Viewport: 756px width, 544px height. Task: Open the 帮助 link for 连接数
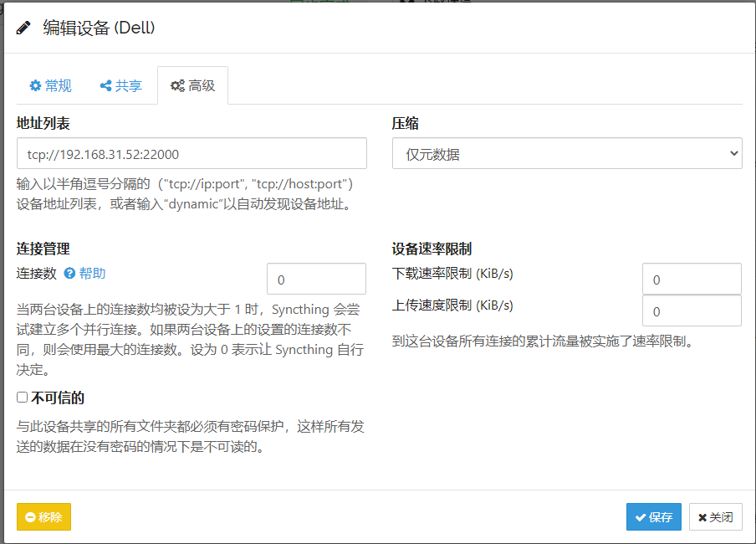click(92, 274)
